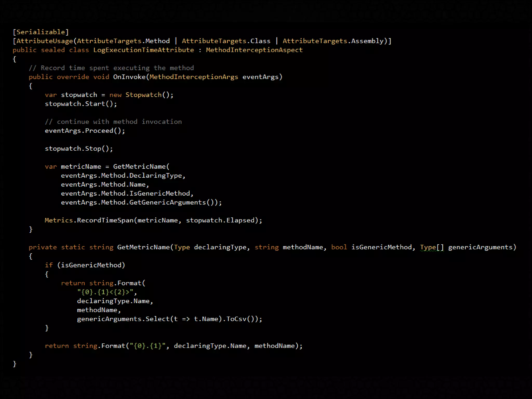532x399 pixels.
Task: Click the underlined Type[] parameter
Action: pyautogui.click(x=432, y=247)
